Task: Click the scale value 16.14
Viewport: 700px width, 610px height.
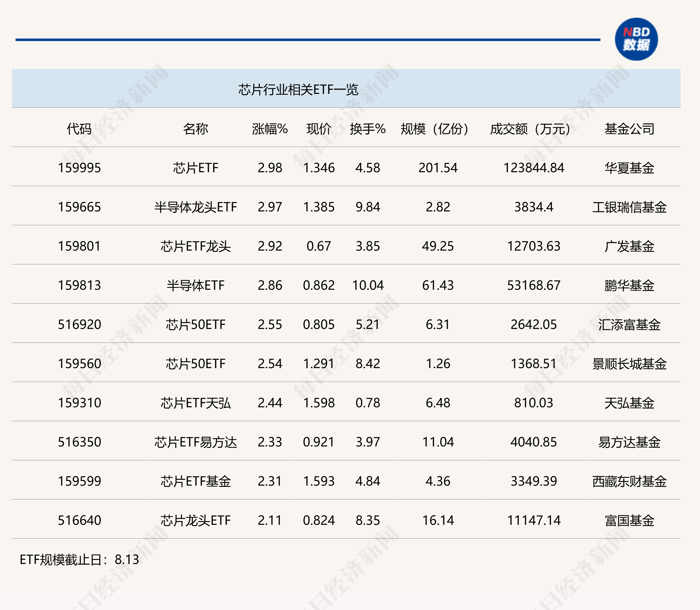Action: pos(438,520)
